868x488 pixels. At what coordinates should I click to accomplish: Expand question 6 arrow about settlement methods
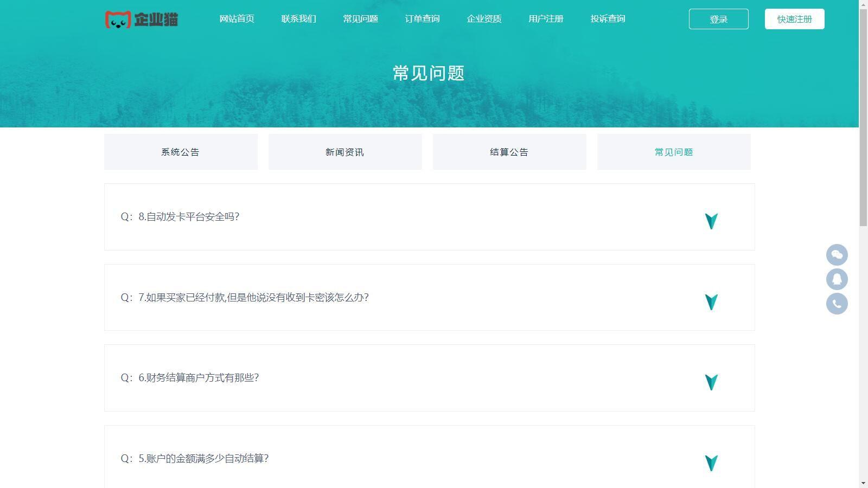pos(711,382)
